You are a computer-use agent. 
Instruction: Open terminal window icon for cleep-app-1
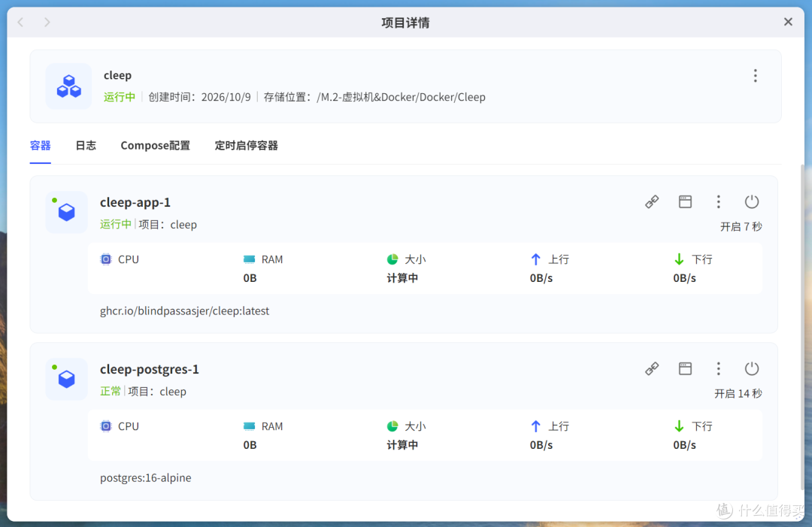pos(685,202)
